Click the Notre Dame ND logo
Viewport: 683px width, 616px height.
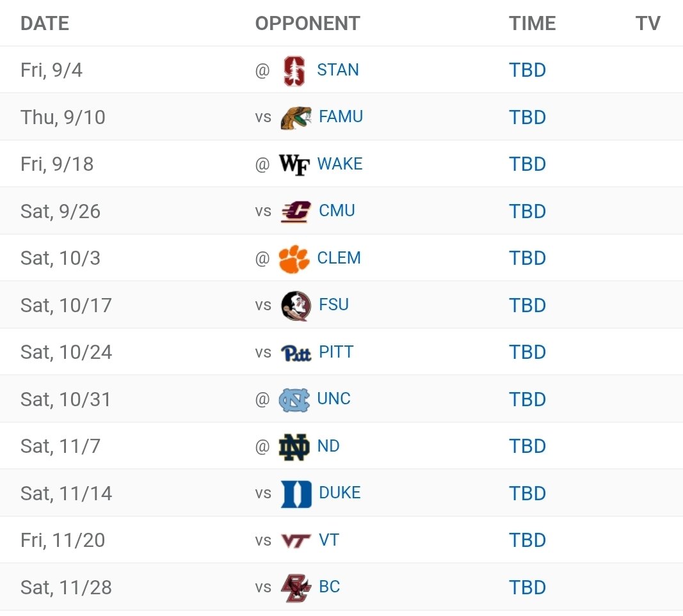[294, 446]
